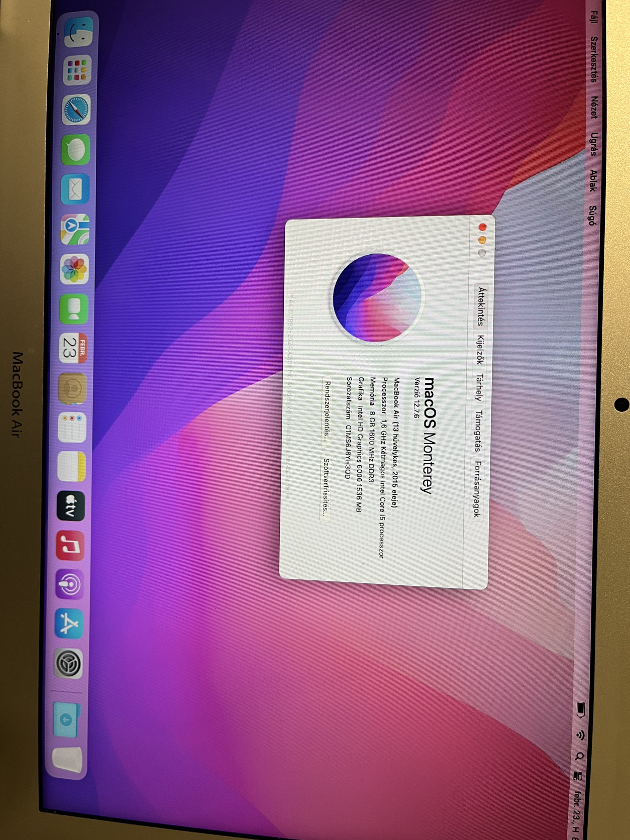630x840 pixels.
Task: Open Podcasts from the Dock
Action: pyautogui.click(x=69, y=584)
